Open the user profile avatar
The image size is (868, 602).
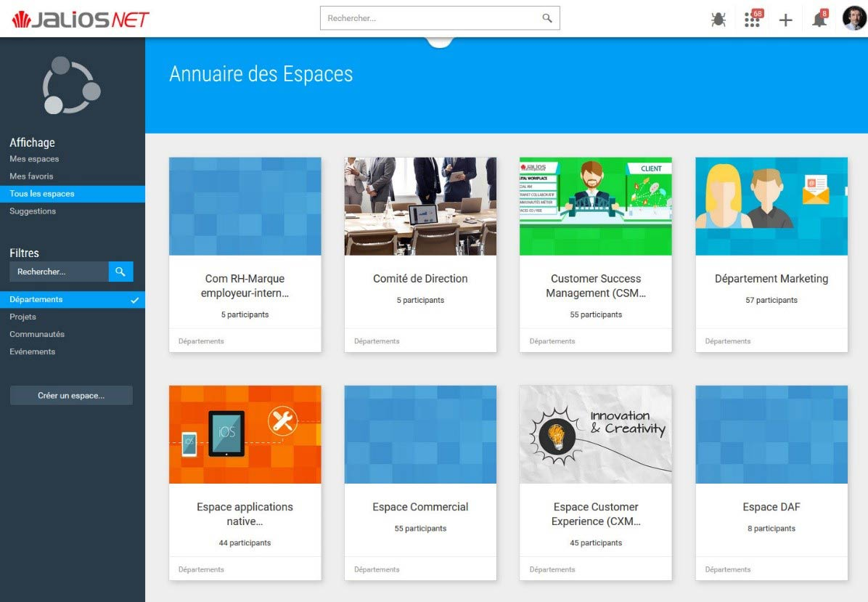click(853, 19)
